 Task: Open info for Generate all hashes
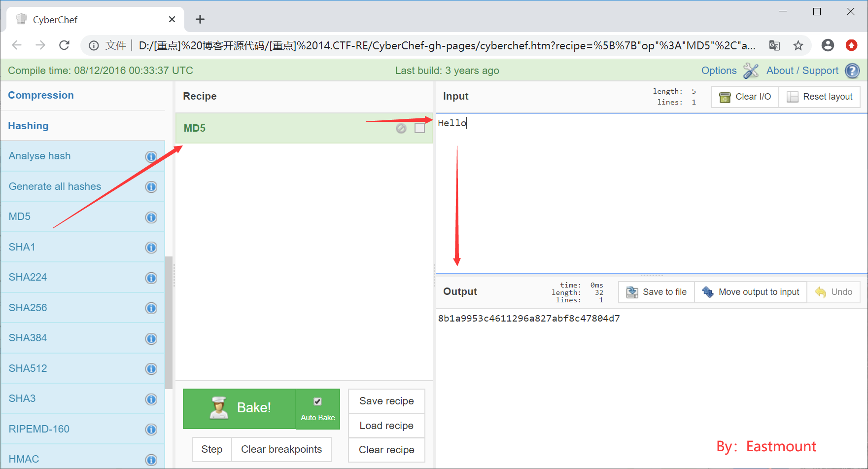pos(151,187)
